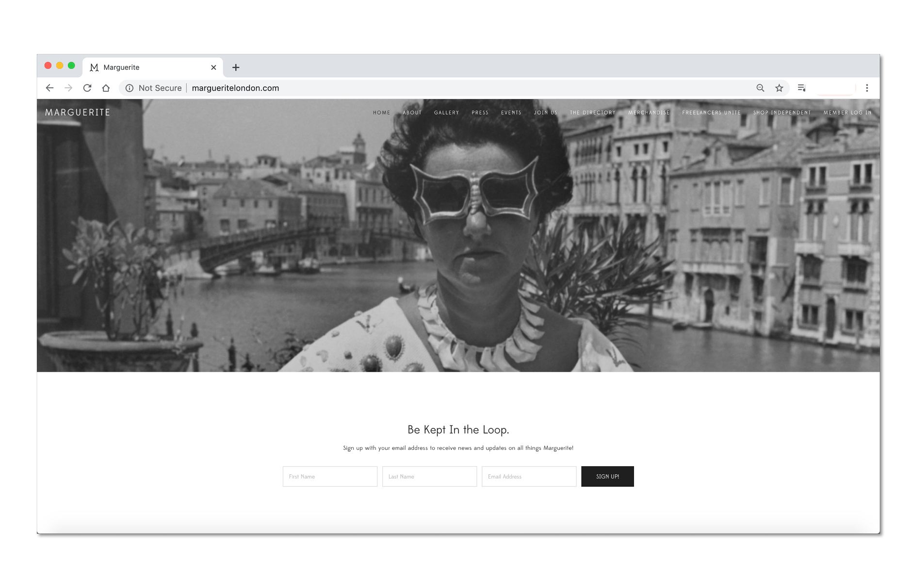Close the Marguerite tab
Screen dimensions: 912x588
click(x=213, y=67)
